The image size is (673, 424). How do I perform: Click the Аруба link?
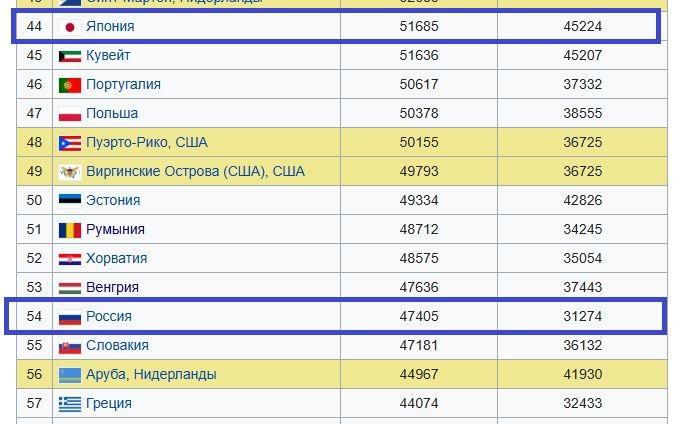point(108,374)
